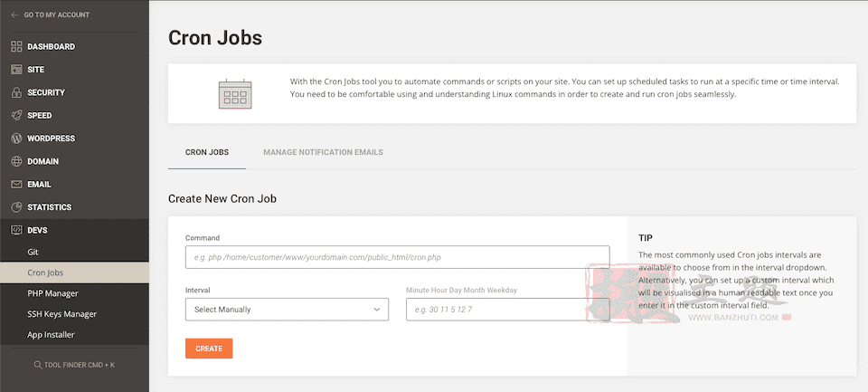Click the Email envelope icon
The height and width of the screenshot is (392, 868).
(16, 185)
